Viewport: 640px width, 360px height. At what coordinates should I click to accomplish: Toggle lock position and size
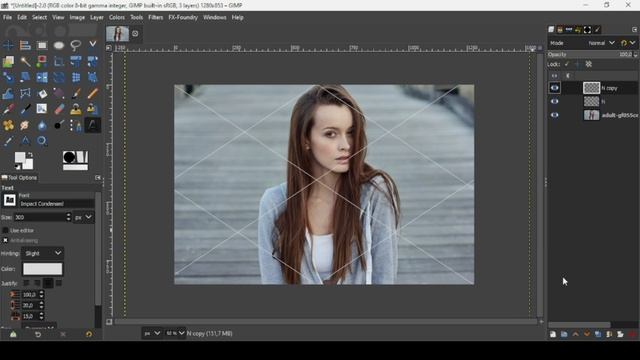click(577, 64)
